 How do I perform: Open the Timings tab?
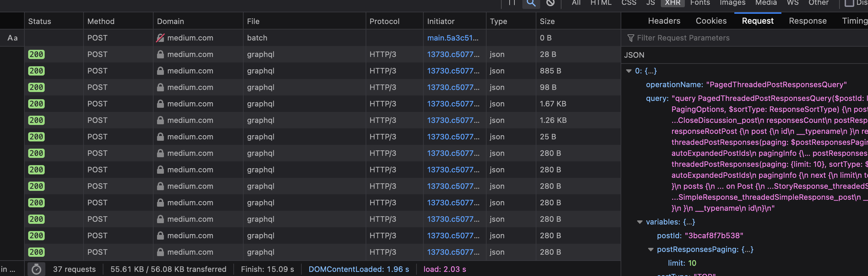point(854,21)
